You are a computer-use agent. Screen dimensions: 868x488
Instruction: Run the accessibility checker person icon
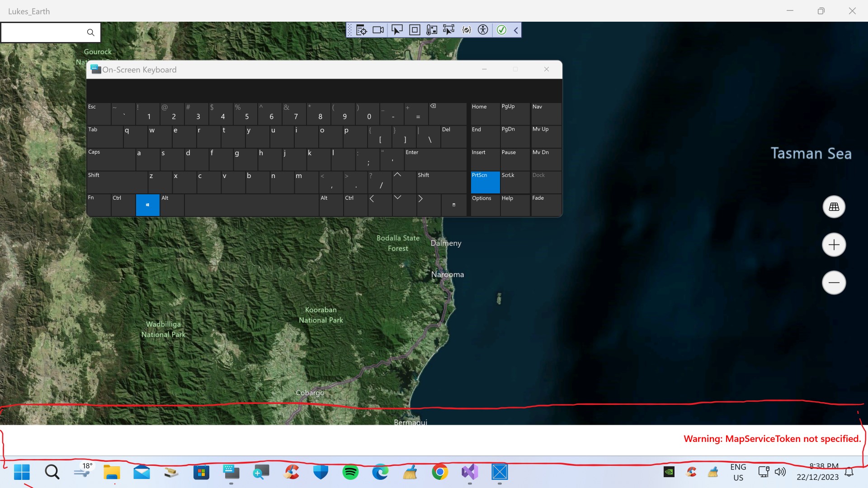click(x=483, y=30)
